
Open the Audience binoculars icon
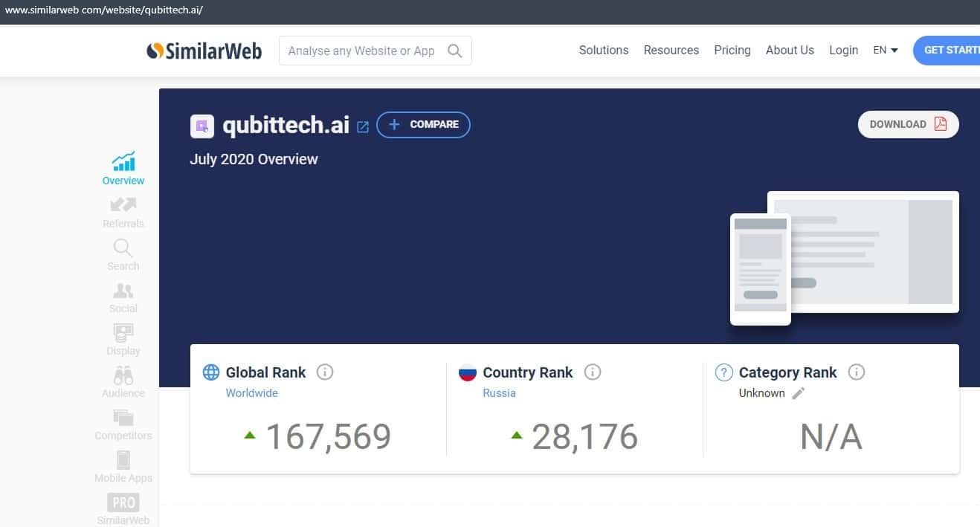[x=123, y=375]
